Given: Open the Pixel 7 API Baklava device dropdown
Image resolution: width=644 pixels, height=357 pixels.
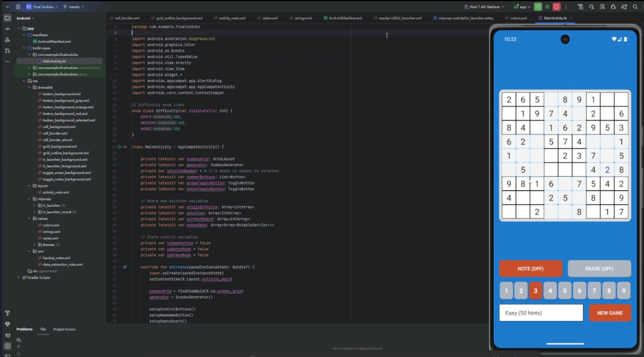Looking at the screenshot, I should [484, 7].
